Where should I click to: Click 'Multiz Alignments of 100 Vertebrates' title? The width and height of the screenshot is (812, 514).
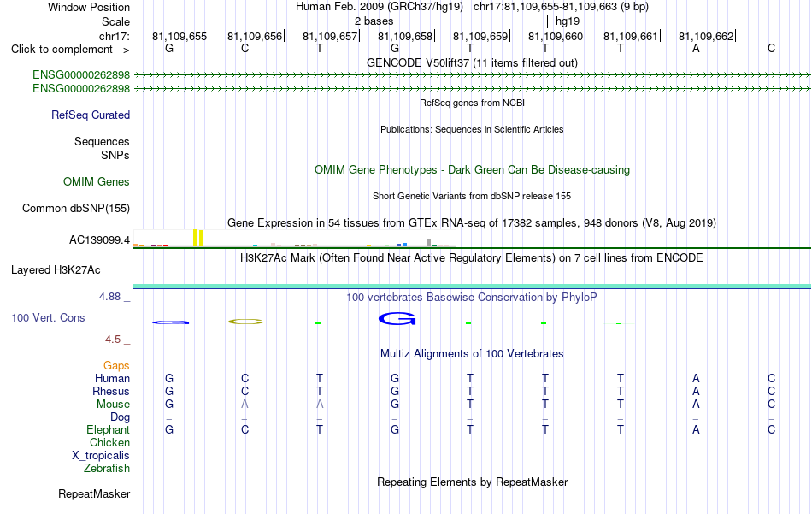point(472,354)
